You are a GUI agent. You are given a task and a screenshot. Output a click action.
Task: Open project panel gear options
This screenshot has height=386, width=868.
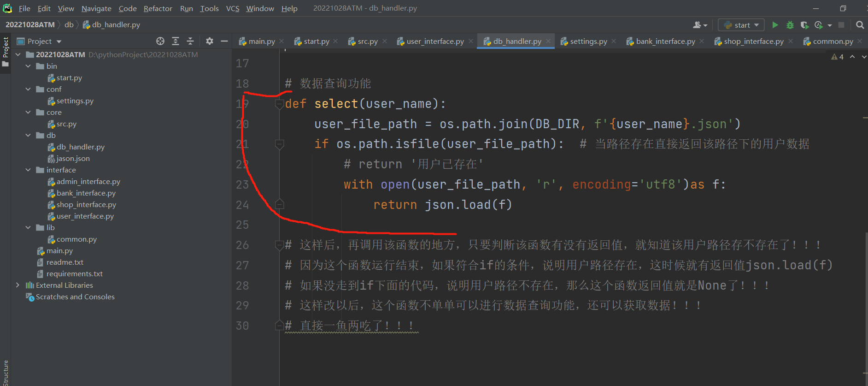pyautogui.click(x=210, y=41)
